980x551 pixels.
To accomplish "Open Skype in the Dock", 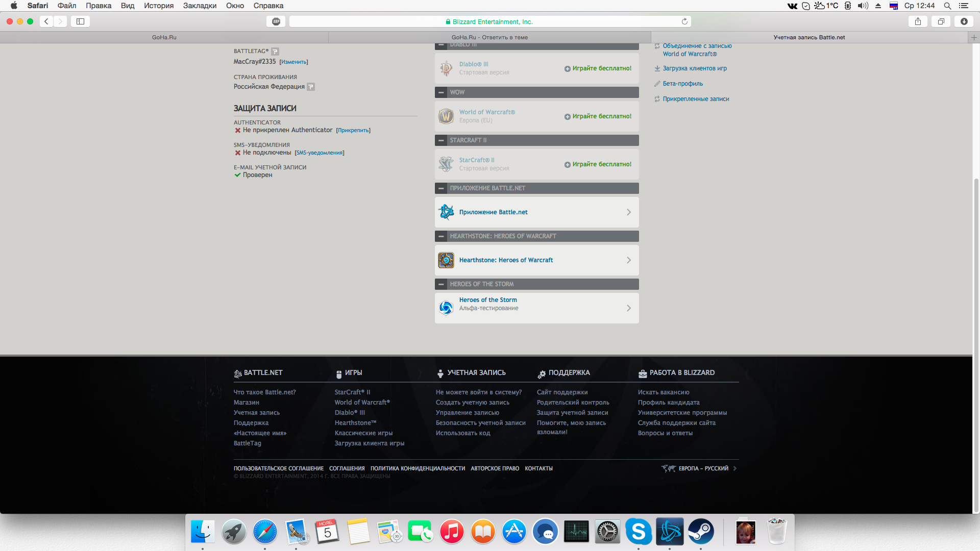I will (639, 532).
